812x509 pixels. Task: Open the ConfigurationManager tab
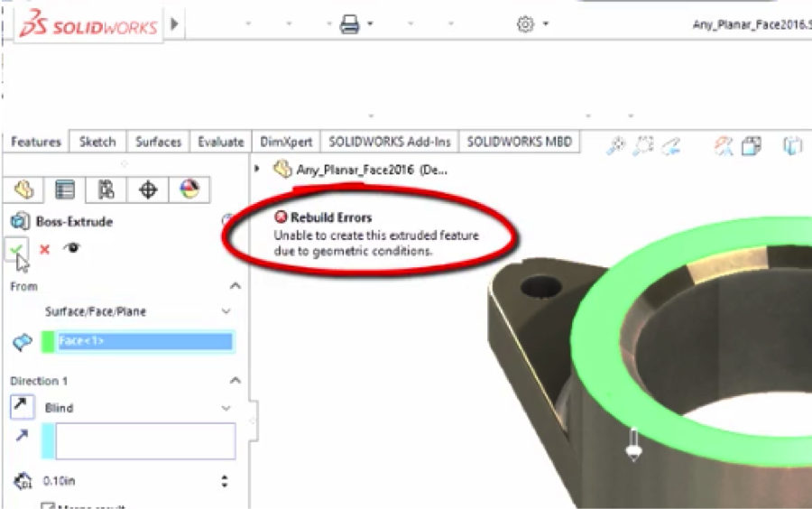click(x=106, y=190)
